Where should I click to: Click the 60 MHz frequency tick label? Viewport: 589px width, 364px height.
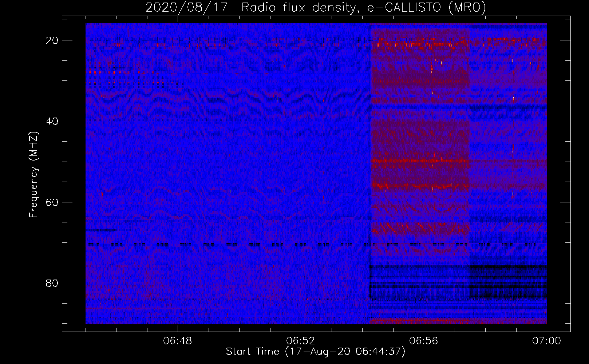coord(52,202)
